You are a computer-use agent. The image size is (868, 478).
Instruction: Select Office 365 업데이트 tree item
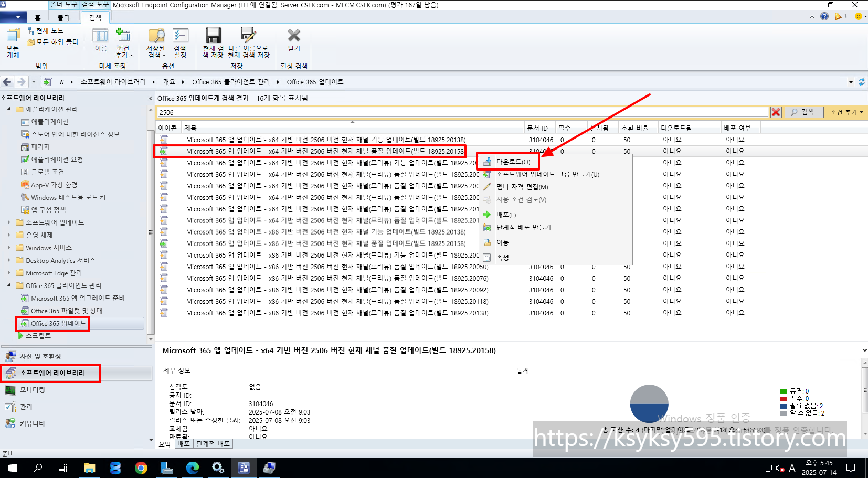tap(58, 323)
